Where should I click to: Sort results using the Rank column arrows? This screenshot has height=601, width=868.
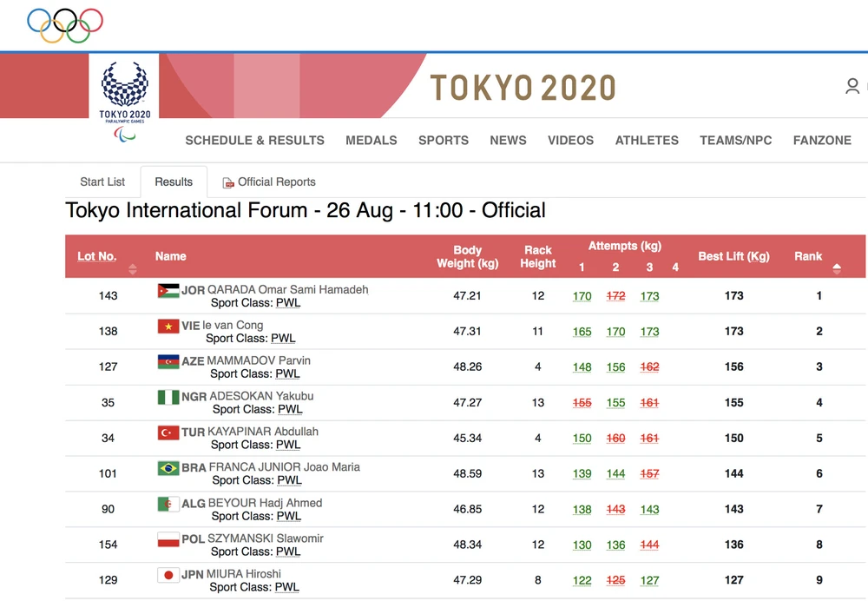[x=837, y=268]
